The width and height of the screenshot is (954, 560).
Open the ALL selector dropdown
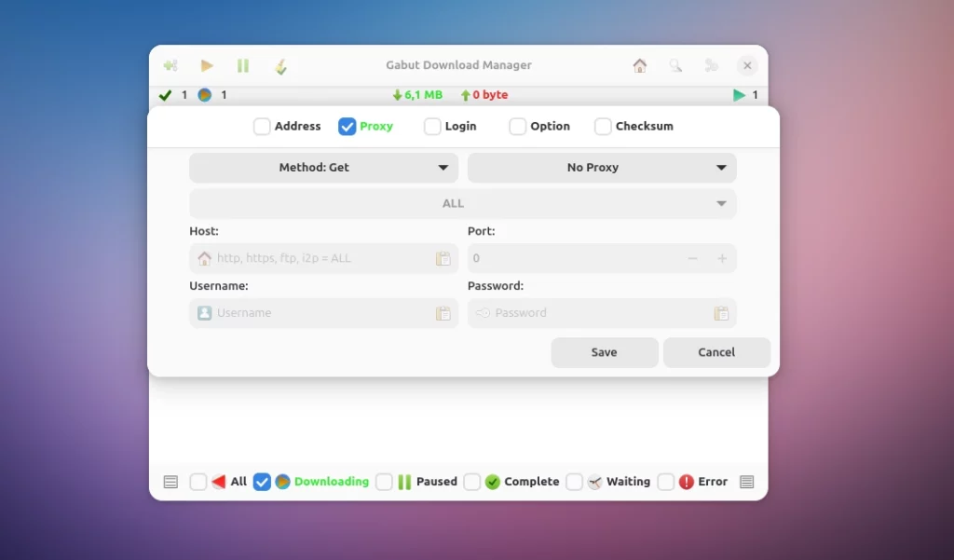pyautogui.click(x=461, y=203)
